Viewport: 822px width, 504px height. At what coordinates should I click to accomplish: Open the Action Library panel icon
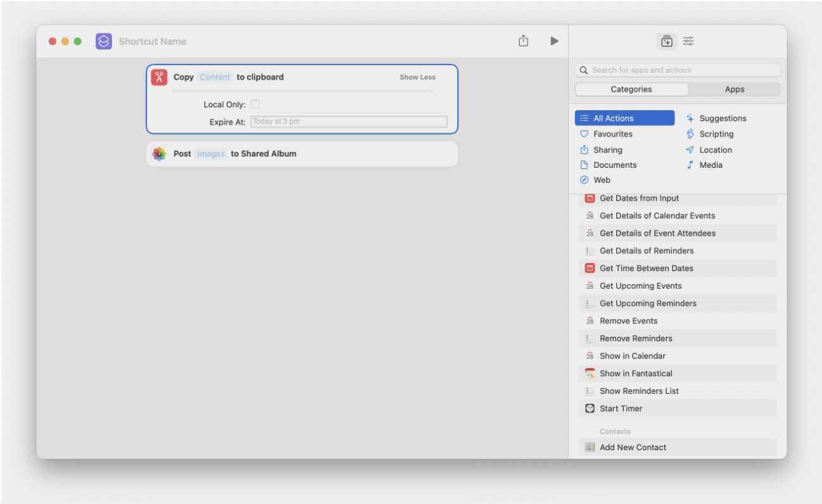(x=666, y=41)
